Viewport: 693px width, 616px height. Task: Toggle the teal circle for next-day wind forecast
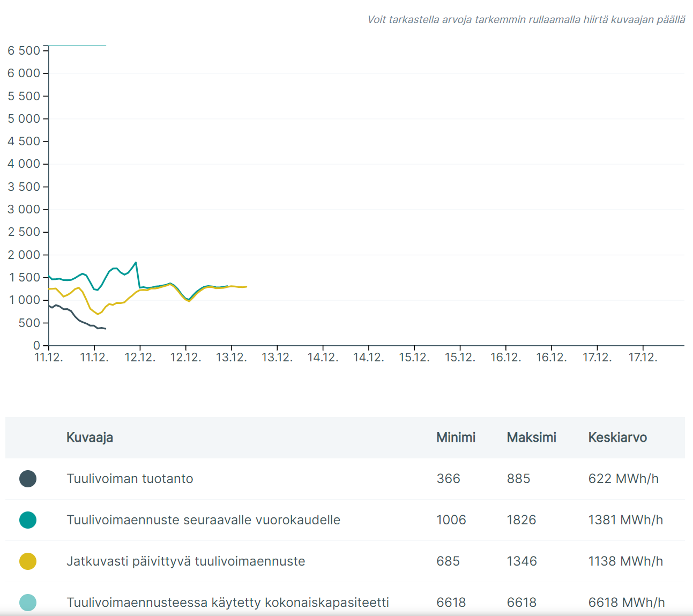(28, 520)
